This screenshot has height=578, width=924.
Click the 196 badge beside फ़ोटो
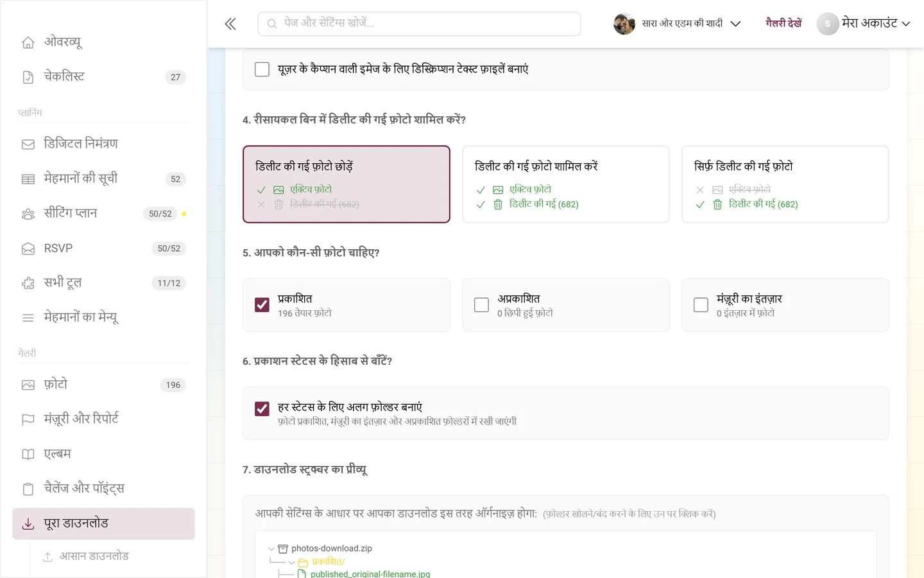click(x=173, y=385)
